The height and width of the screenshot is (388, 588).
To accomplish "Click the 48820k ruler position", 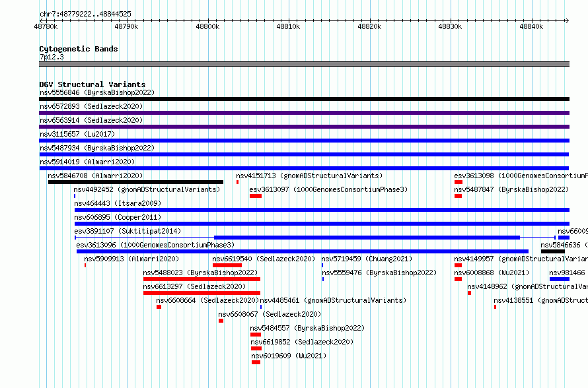I will pos(369,26).
